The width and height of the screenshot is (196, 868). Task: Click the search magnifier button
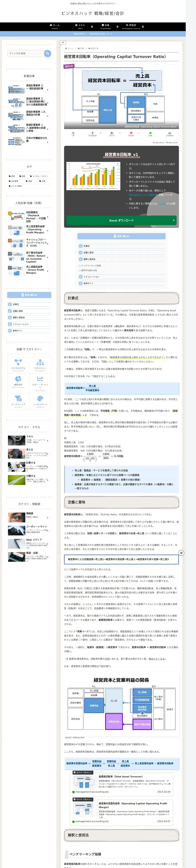(x=47, y=53)
